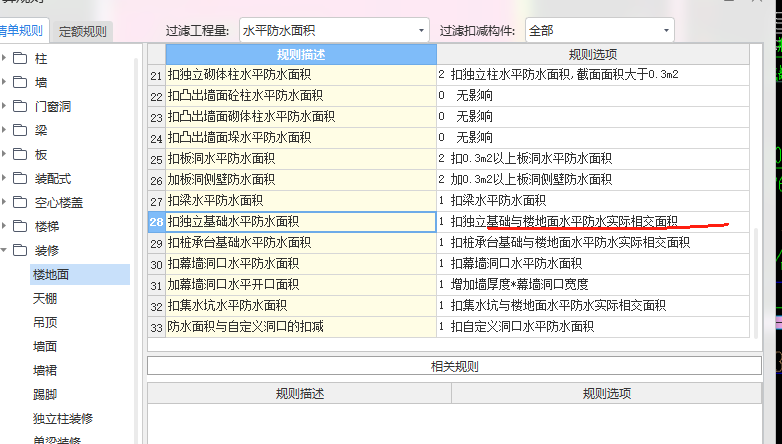Click option cell 扣独立柱水平防水面积, 截面面积大于0.3m2
Viewport: 782px width, 444px height.
(593, 75)
